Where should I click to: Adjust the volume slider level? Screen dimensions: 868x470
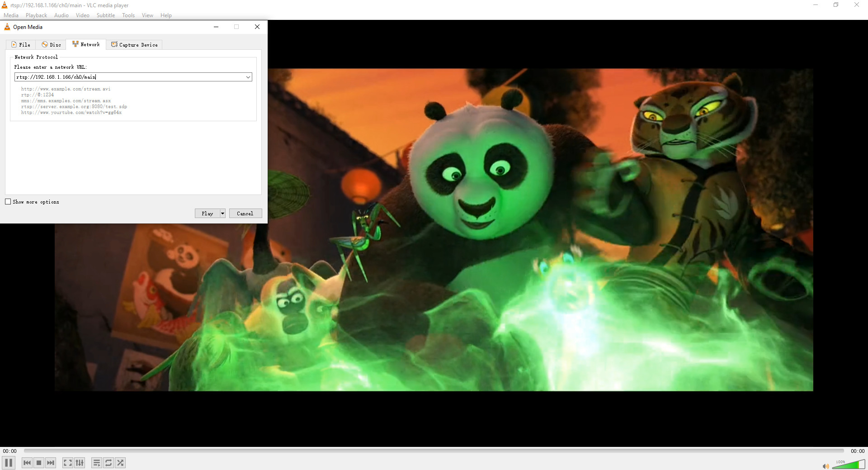coord(849,464)
